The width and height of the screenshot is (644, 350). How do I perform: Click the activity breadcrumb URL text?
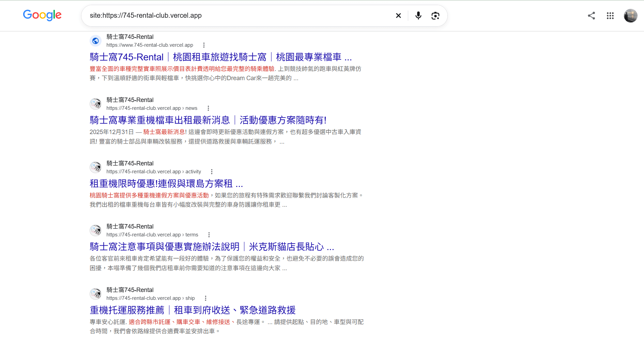(x=154, y=172)
